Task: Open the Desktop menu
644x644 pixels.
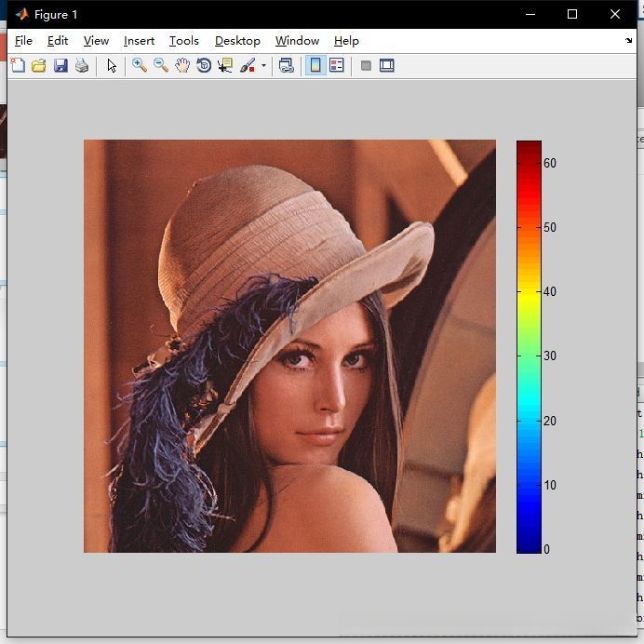Action: tap(237, 41)
